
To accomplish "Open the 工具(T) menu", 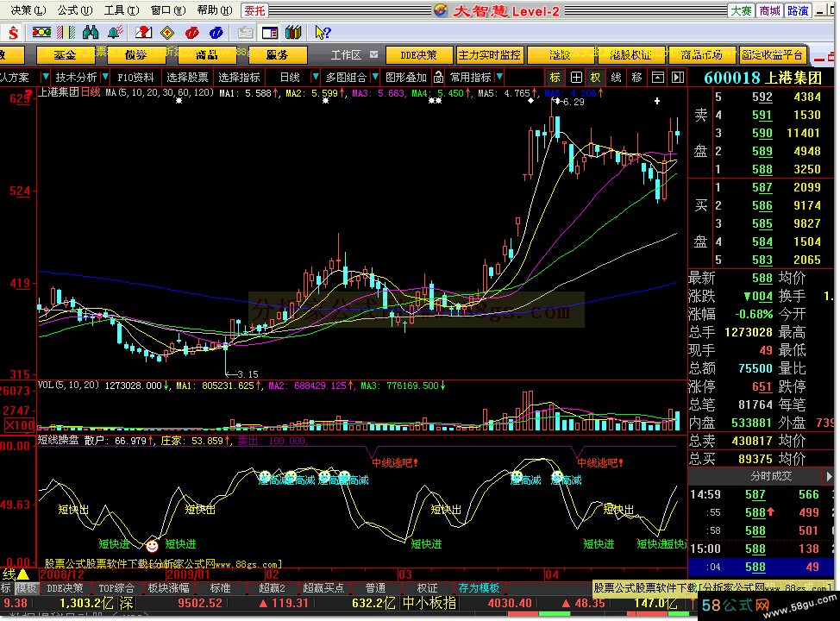I will pyautogui.click(x=122, y=10).
